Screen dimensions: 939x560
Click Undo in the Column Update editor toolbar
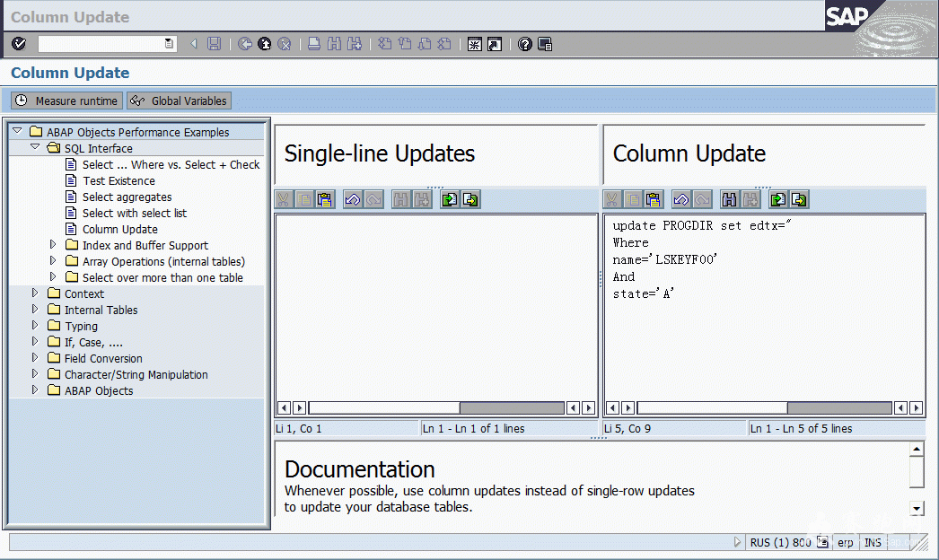tap(680, 199)
